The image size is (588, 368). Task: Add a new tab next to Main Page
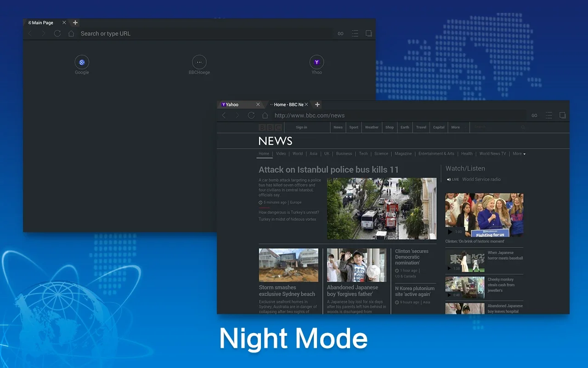[75, 23]
